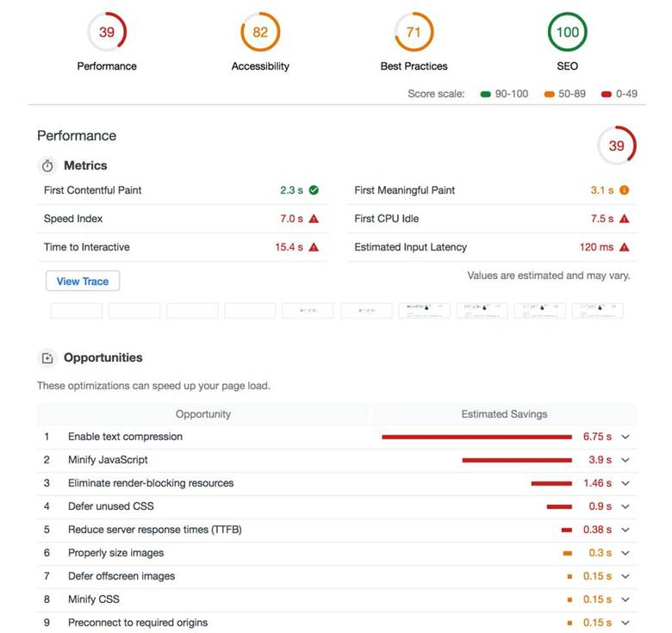
Task: Expand Properly size images chevron
Action: point(625,553)
